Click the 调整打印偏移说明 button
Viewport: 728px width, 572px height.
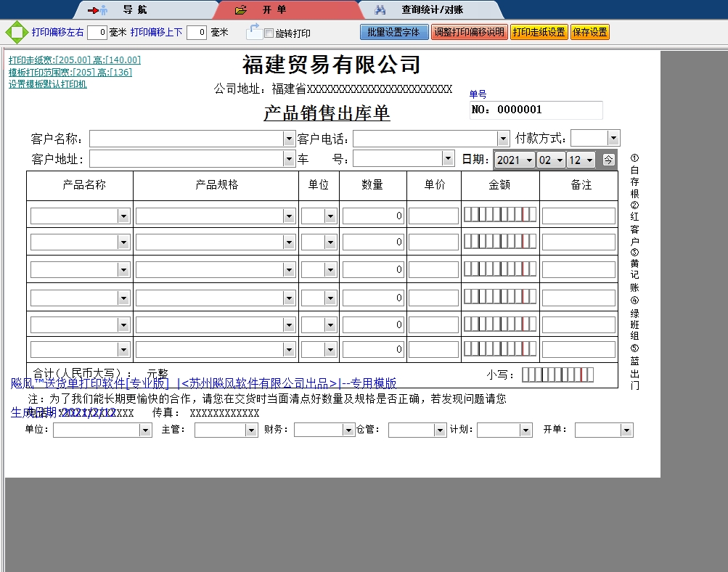pyautogui.click(x=470, y=31)
